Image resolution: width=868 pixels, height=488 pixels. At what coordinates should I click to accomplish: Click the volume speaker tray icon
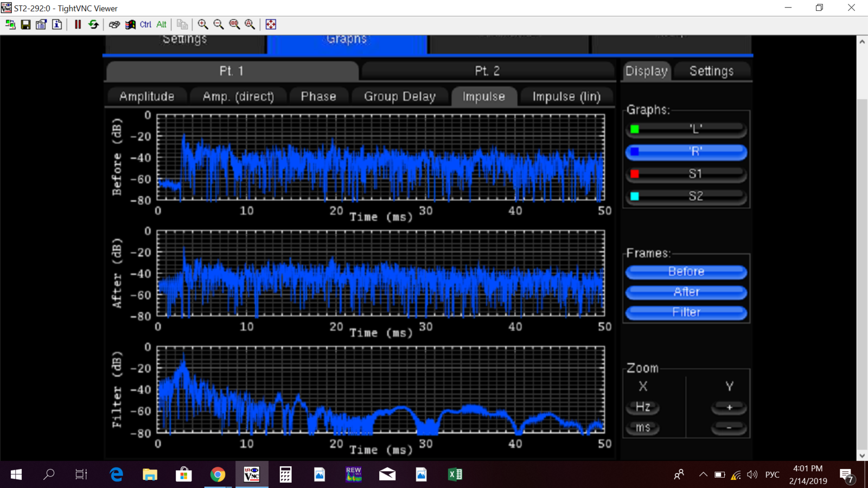click(752, 474)
